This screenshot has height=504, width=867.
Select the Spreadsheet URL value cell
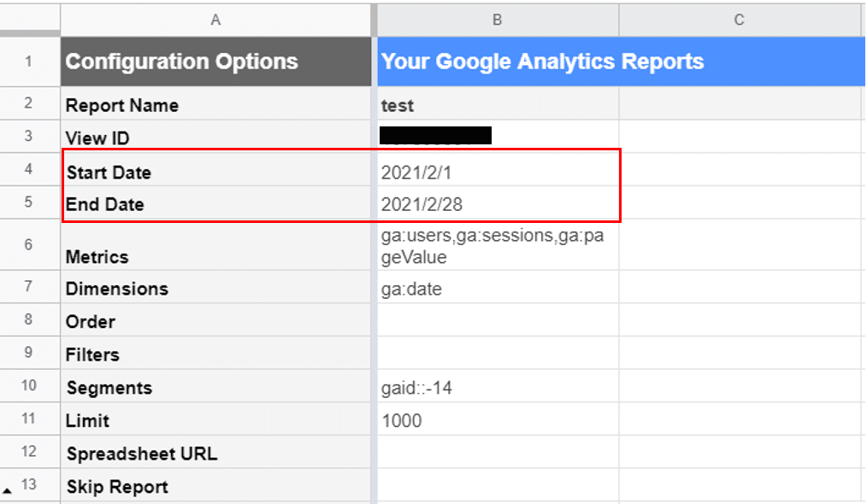pyautogui.click(x=497, y=454)
